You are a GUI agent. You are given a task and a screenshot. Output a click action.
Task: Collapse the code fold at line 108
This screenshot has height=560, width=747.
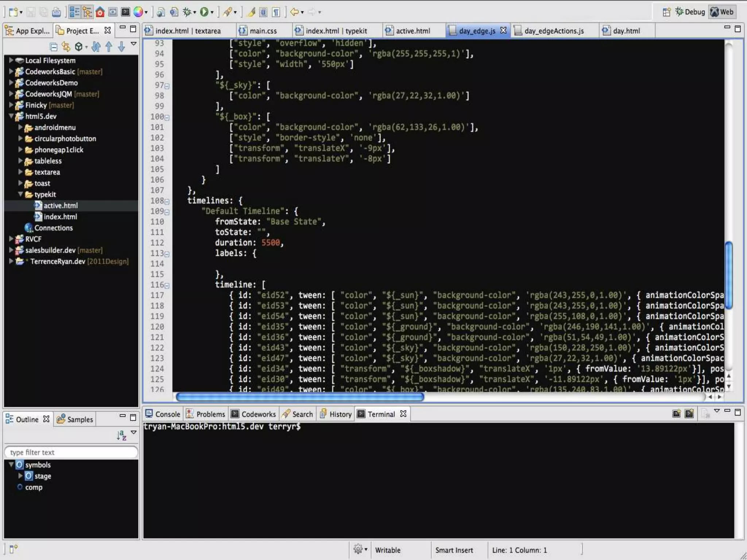point(167,201)
